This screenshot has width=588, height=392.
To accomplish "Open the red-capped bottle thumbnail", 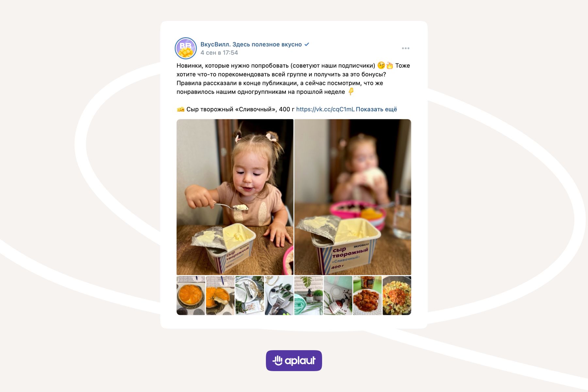I will [338, 296].
